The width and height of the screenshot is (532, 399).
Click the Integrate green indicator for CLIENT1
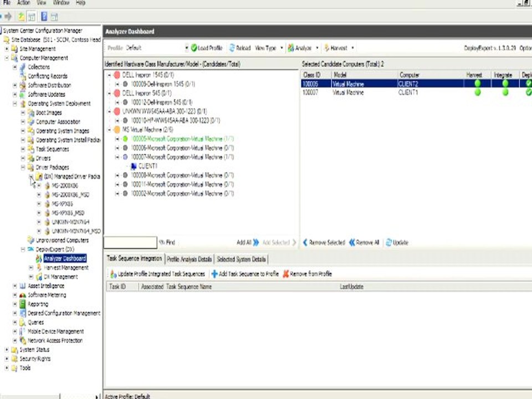click(505, 92)
